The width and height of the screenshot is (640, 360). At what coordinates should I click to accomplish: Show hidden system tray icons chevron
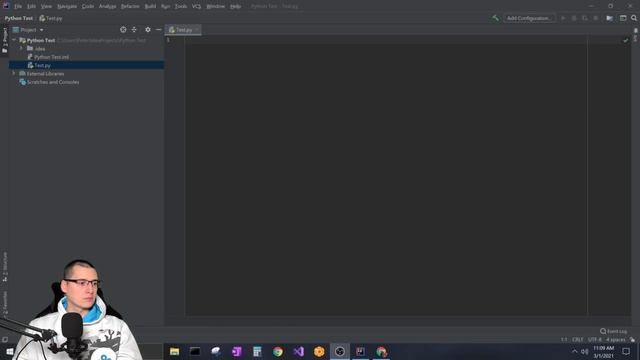click(574, 351)
